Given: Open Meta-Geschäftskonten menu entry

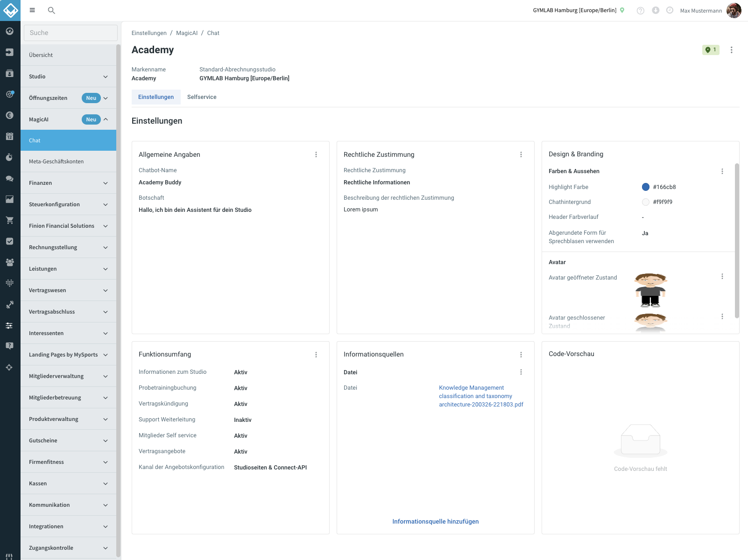Looking at the screenshot, I should 68,161.
